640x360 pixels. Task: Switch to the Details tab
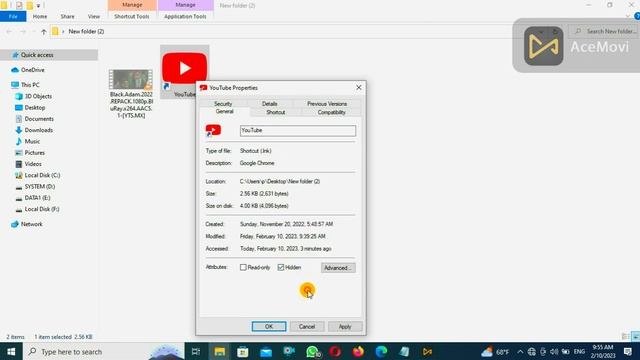click(269, 104)
